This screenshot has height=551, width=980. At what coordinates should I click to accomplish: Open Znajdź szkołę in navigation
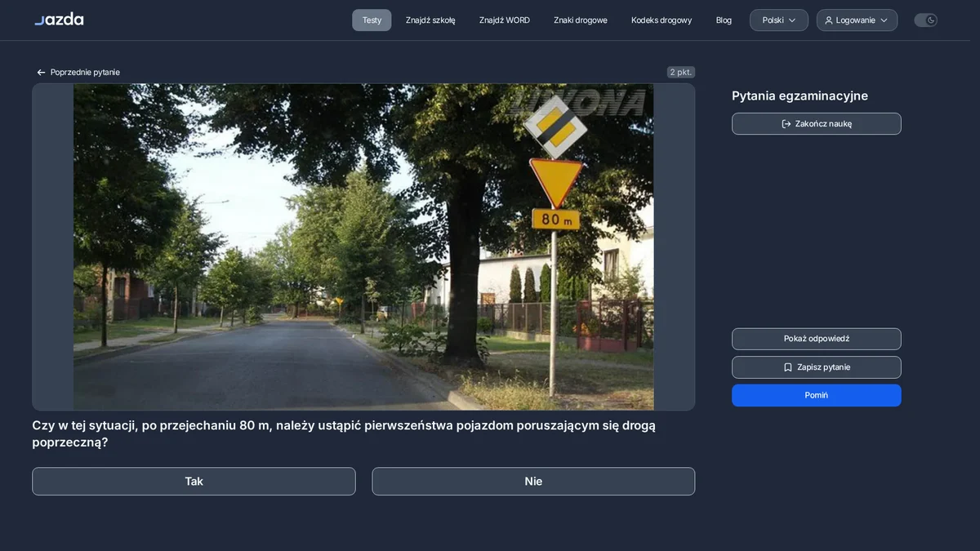click(x=430, y=20)
